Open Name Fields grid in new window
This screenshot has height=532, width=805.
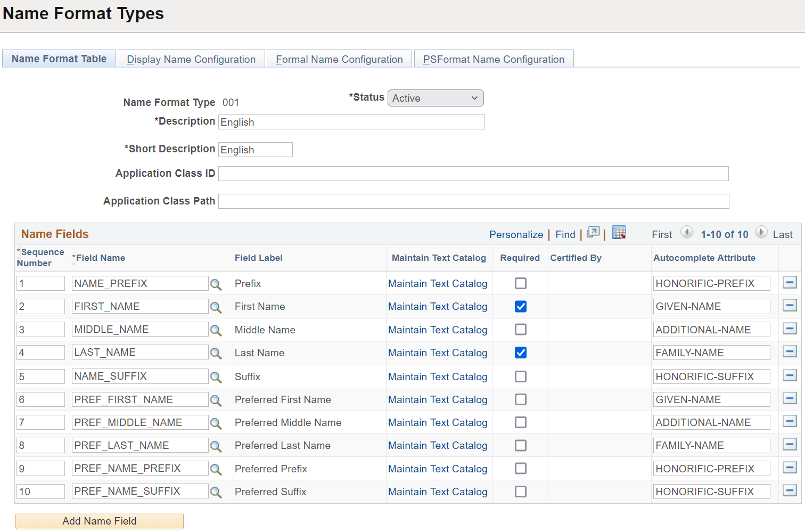coord(593,233)
